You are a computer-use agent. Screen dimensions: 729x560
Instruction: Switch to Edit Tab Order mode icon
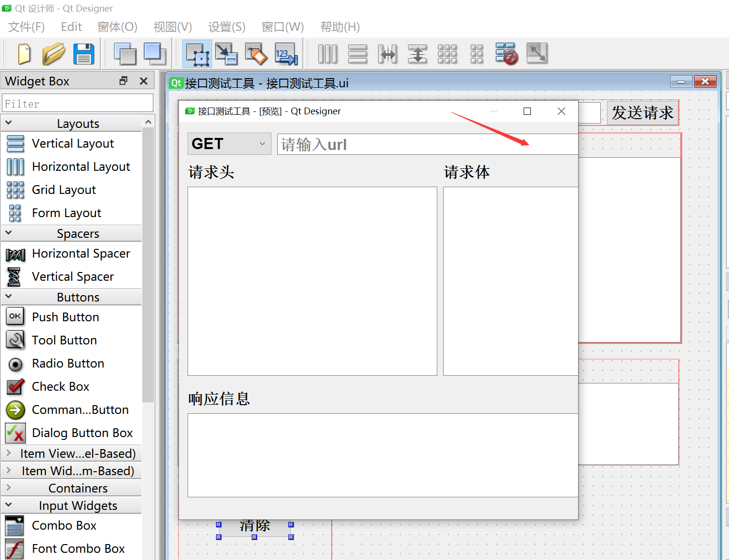coord(286,54)
